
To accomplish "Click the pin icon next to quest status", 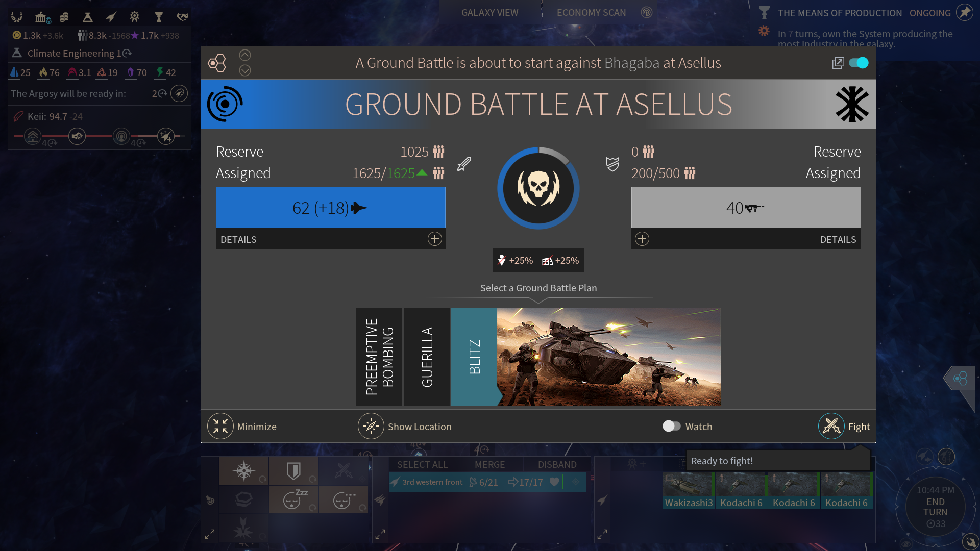I will (964, 12).
